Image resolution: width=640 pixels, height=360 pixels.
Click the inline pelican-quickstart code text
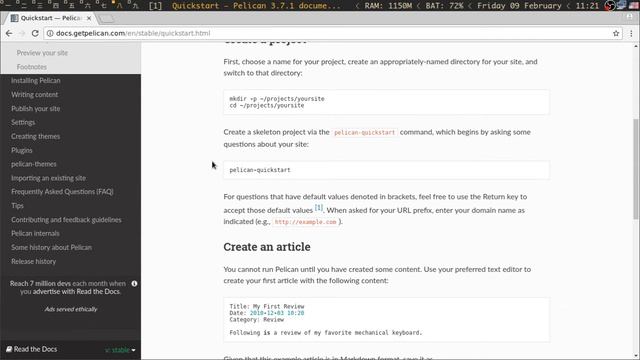pyautogui.click(x=364, y=132)
